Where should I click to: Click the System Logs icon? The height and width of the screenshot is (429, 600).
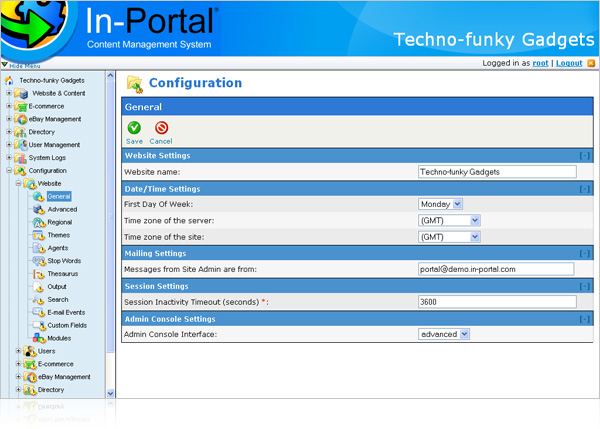(21, 158)
